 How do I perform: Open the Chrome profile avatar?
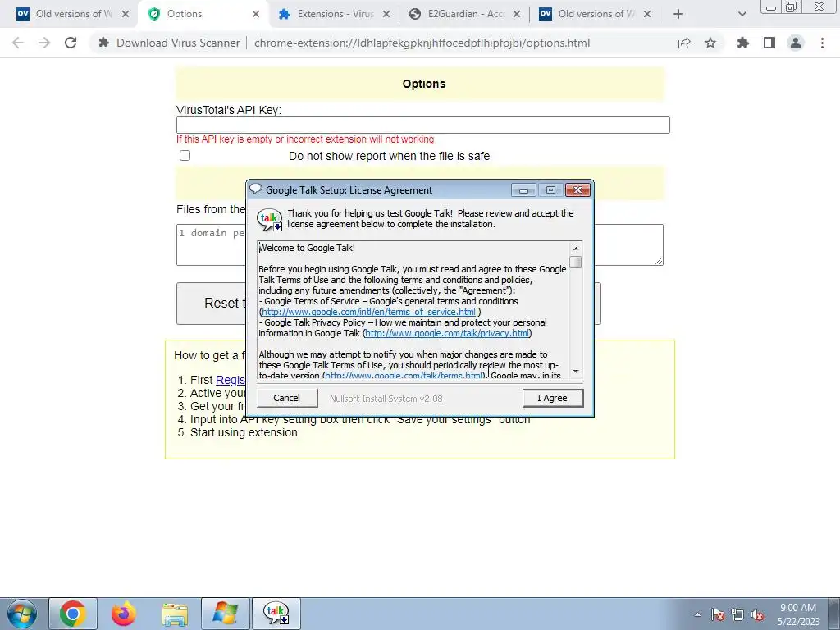pyautogui.click(x=796, y=43)
